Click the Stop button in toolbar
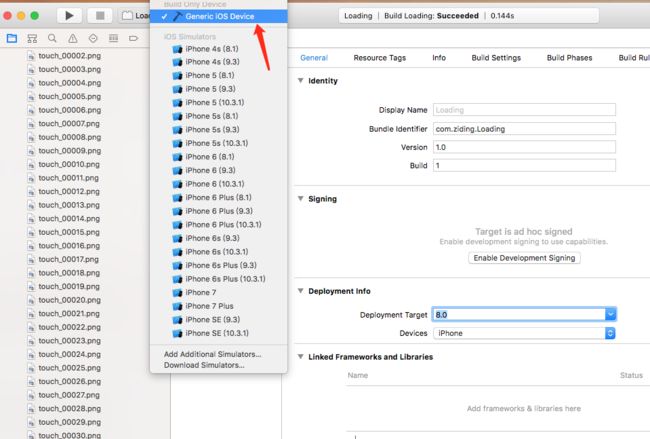The height and width of the screenshot is (439, 650). [100, 16]
